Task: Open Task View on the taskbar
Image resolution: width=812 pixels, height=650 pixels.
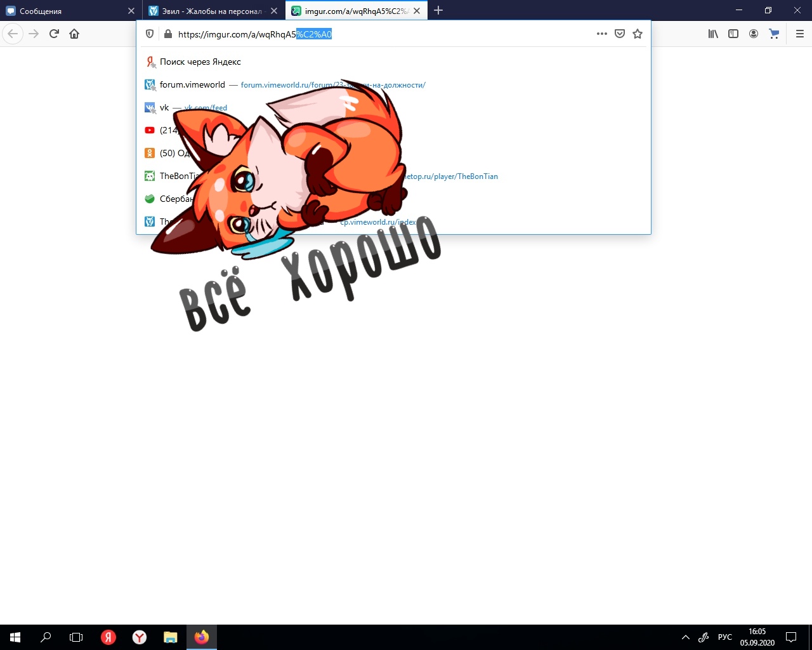Action: coord(76,637)
